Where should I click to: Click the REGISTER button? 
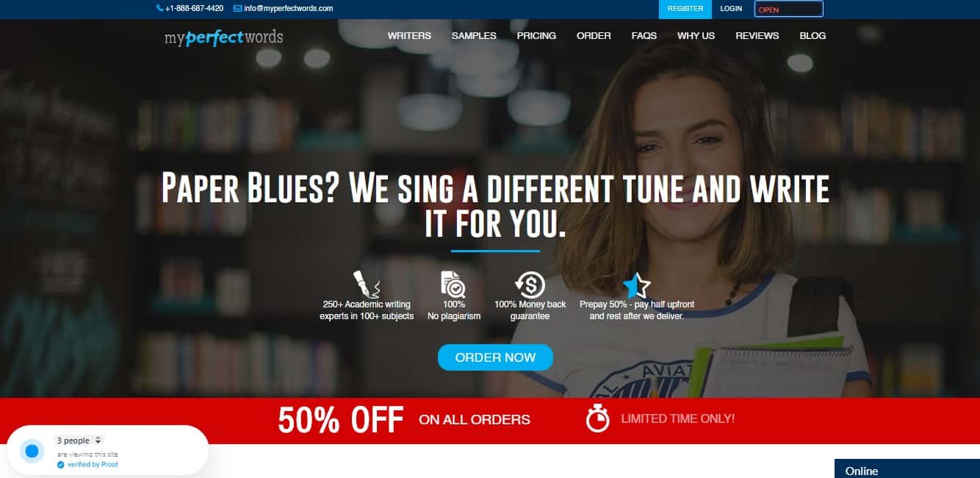[685, 9]
